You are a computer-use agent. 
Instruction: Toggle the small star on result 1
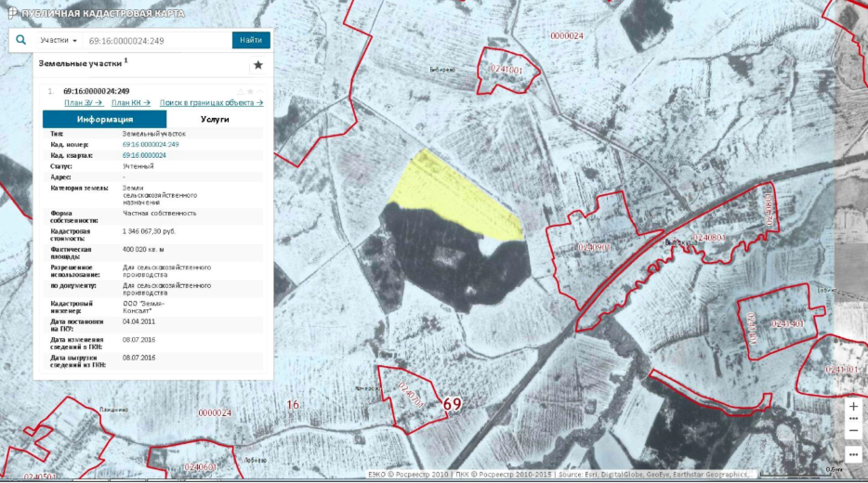[x=250, y=91]
